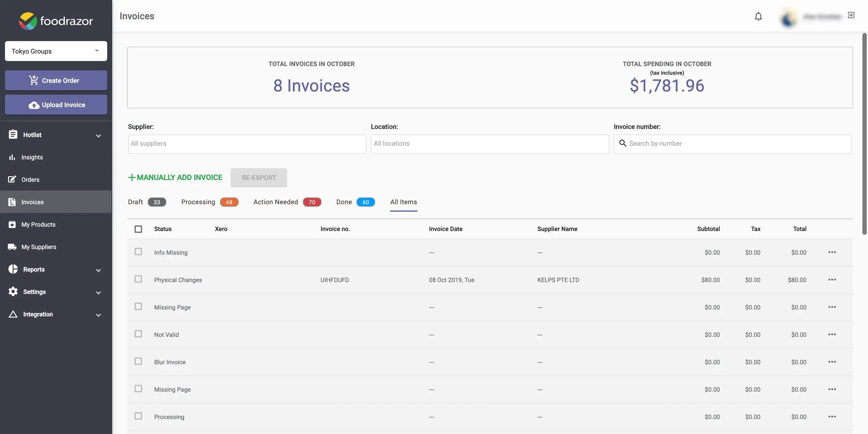Viewport: 868px width, 434px height.
Task: Click the logout icon in header
Action: 851,15
